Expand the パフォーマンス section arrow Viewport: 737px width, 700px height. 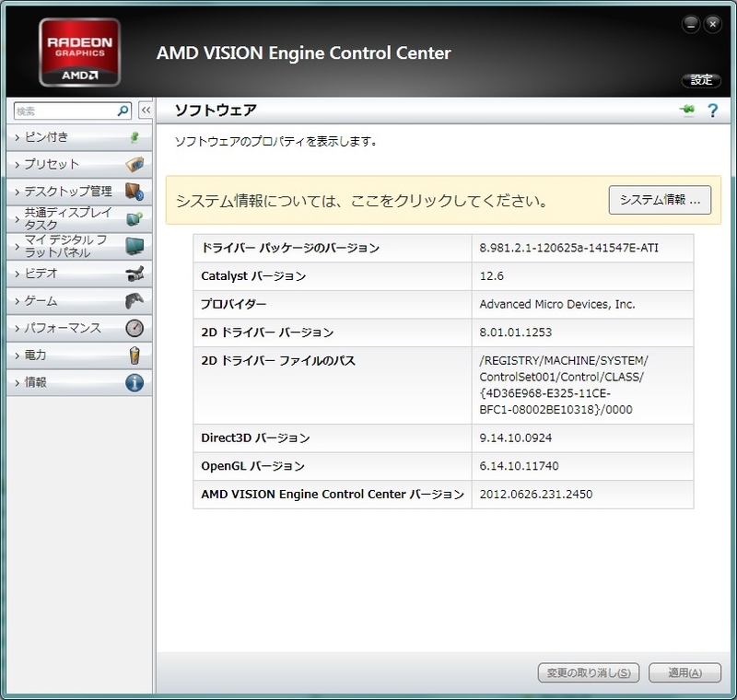pyautogui.click(x=18, y=329)
